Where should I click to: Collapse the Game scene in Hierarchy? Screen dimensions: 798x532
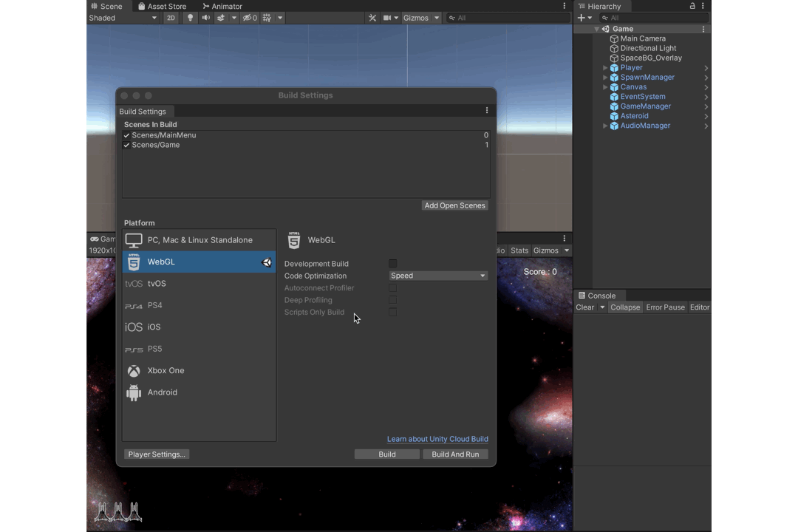coord(596,29)
